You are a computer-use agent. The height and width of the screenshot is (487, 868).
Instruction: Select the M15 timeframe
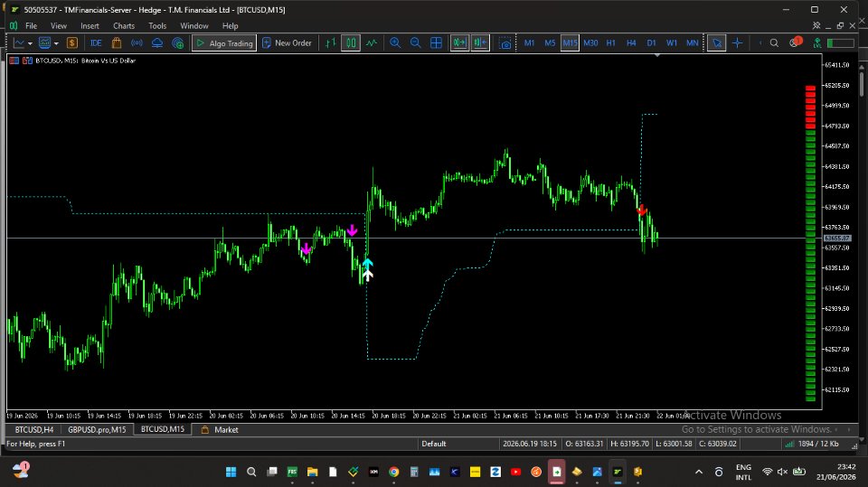570,42
